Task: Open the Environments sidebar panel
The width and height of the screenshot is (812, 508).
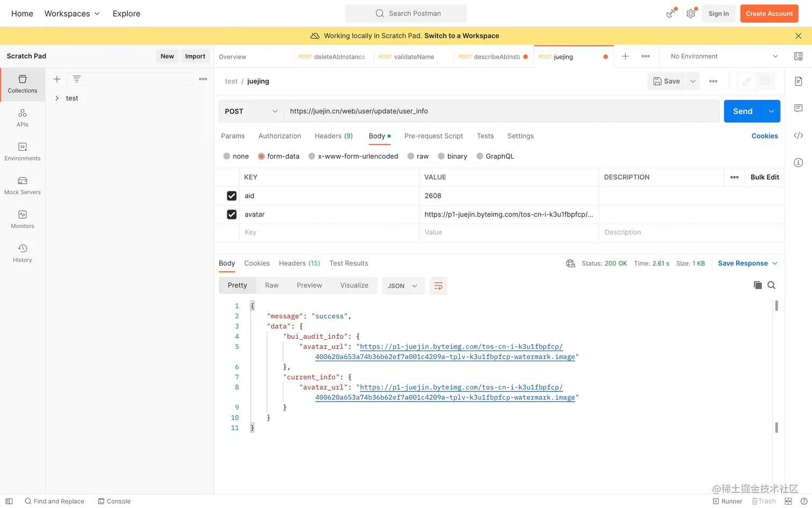Action: click(x=23, y=152)
